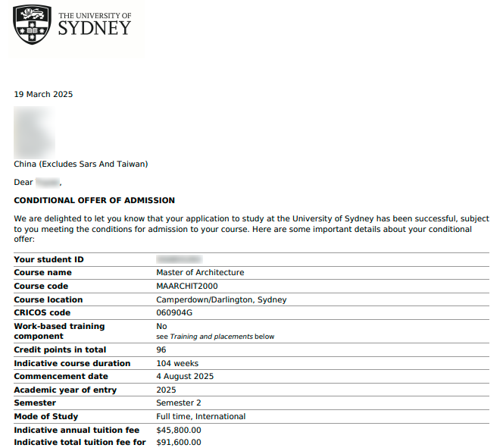Click 'China (Excludes Sars And Taiwan)' line
Screen dimensions: 503x448
tap(81, 164)
